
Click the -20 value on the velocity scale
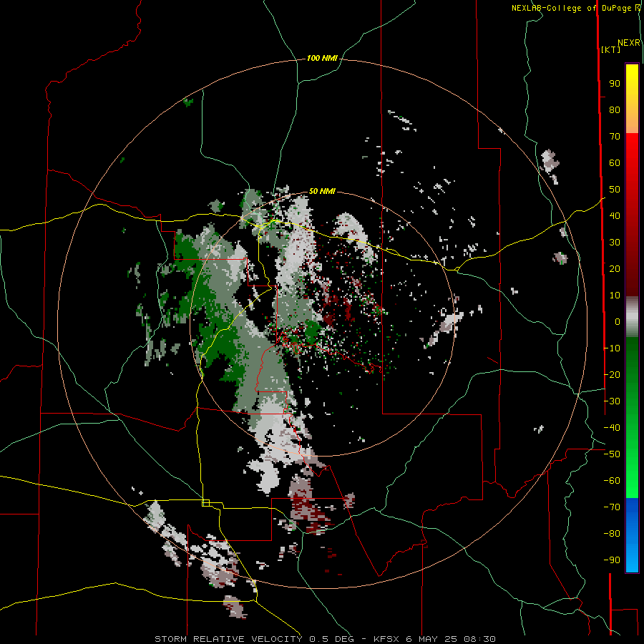coord(612,374)
